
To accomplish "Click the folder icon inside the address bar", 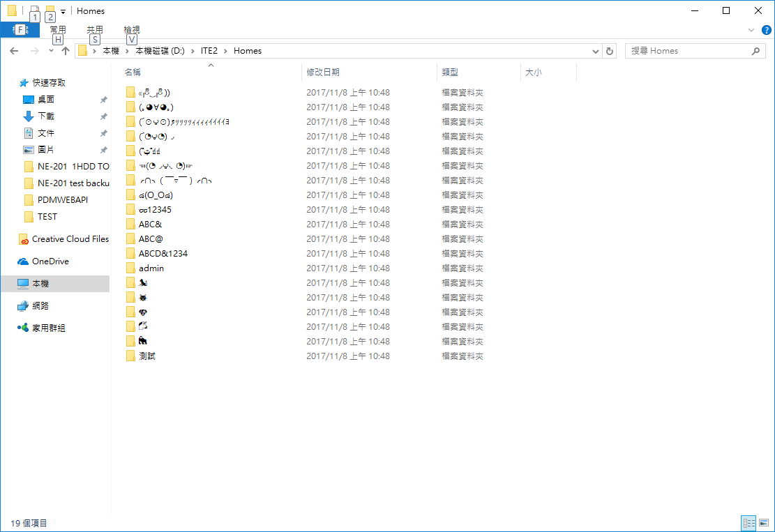I will coord(83,51).
